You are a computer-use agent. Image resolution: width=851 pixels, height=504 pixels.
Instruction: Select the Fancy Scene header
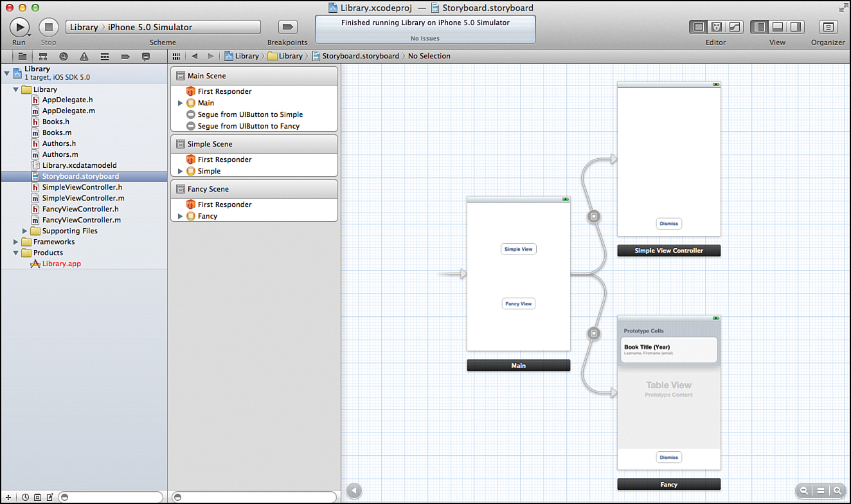[x=254, y=189]
